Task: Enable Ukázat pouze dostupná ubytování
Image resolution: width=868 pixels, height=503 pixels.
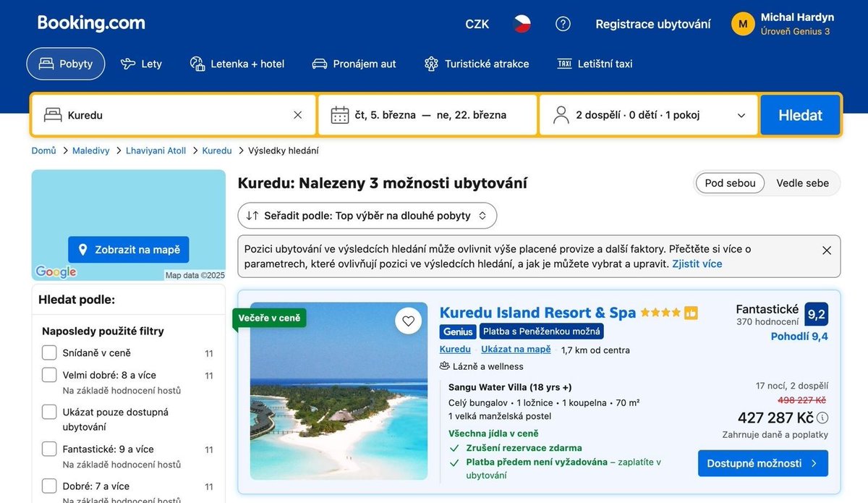Action: coord(49,412)
